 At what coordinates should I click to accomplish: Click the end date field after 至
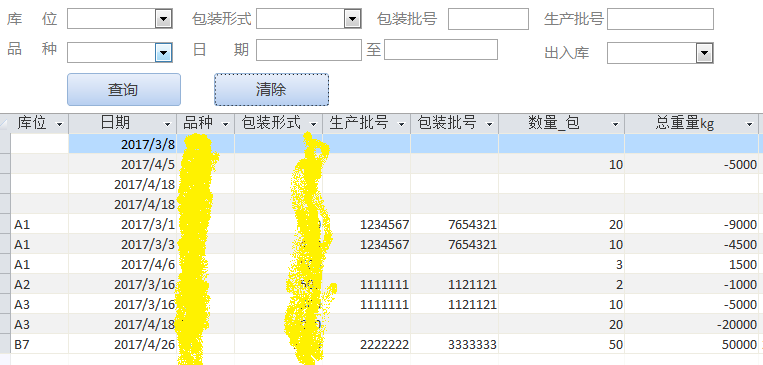point(441,49)
